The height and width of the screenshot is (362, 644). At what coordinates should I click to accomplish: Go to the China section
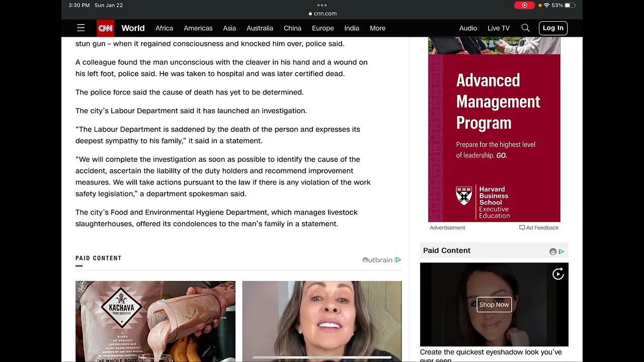[x=292, y=28]
